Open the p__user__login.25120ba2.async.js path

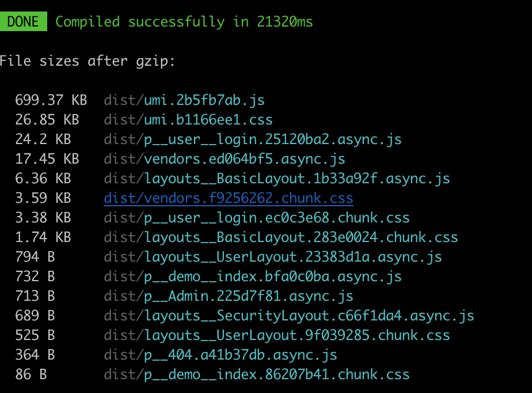[x=253, y=139]
